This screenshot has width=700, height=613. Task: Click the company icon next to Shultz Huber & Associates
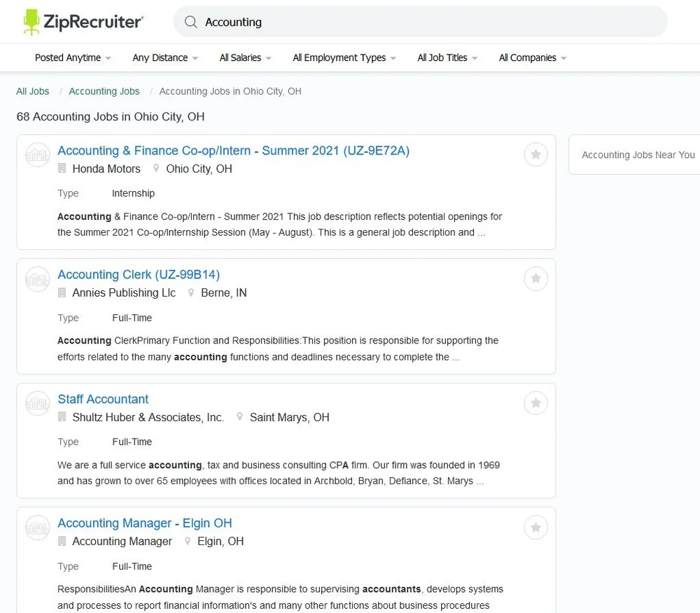pos(62,416)
